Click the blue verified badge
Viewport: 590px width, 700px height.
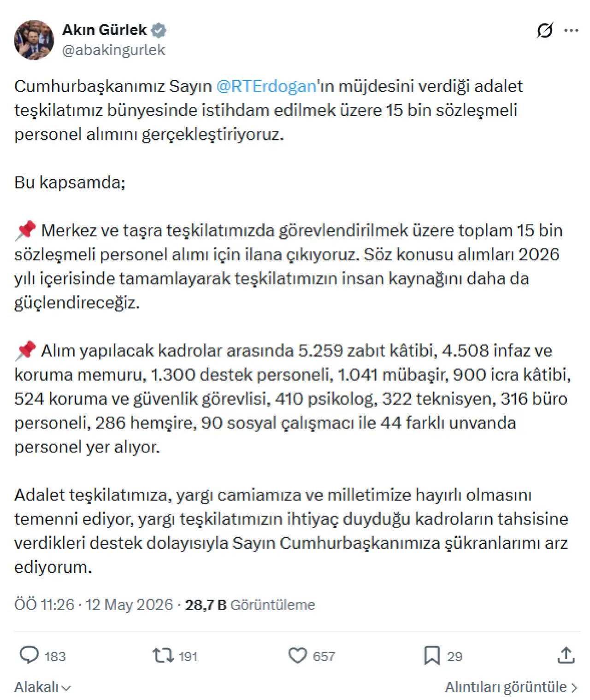point(159,30)
